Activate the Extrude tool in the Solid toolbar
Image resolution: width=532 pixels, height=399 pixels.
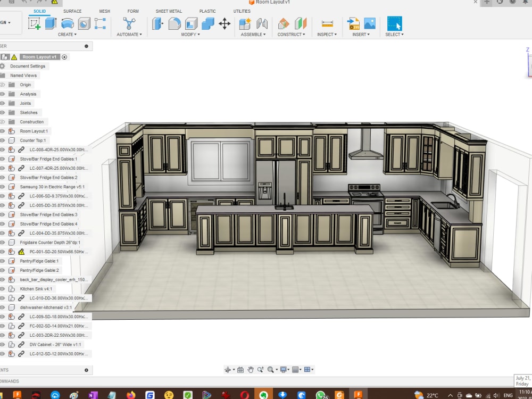click(49, 23)
